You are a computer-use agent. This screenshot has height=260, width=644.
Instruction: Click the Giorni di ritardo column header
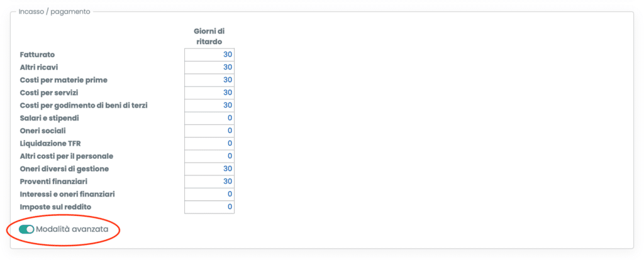click(209, 36)
